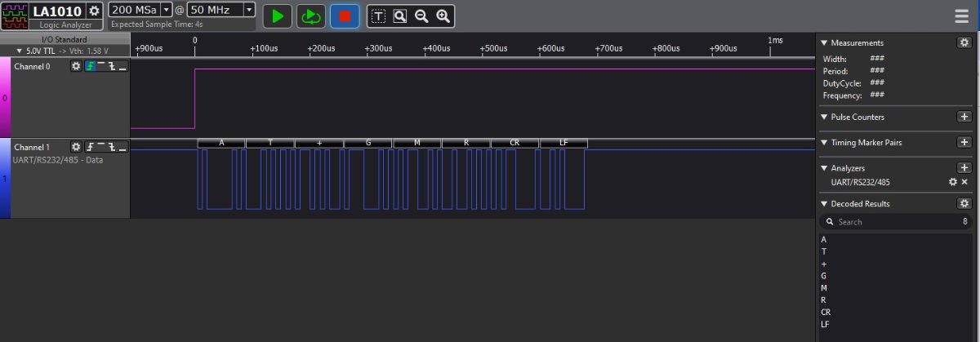Open Decoded Results settings gear
This screenshot has width=980, height=342.
coord(964,203)
